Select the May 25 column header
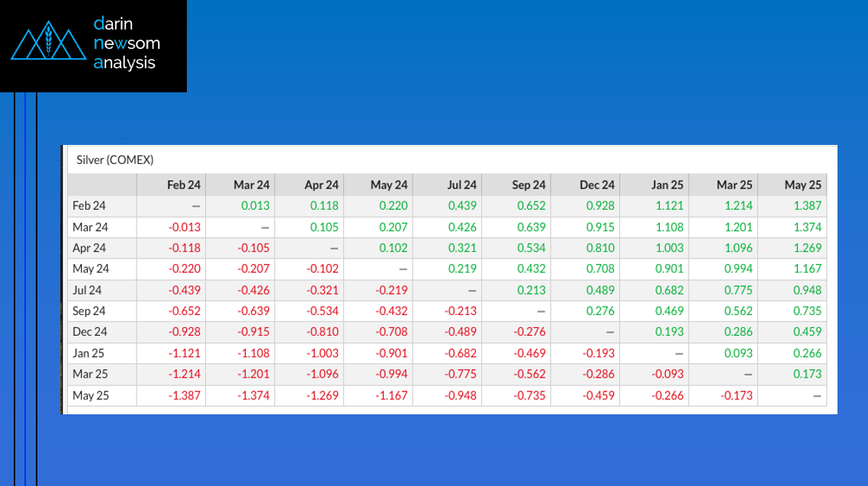Image resolution: width=868 pixels, height=486 pixels. point(802,185)
